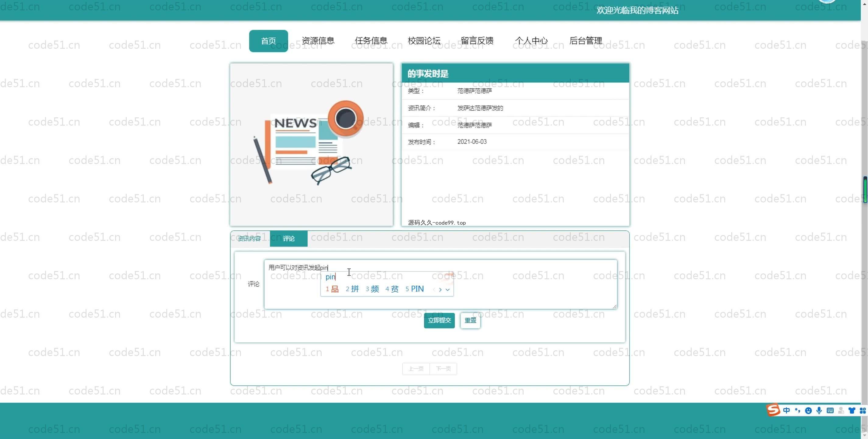Open soft keyboard icon in Sogou bar
The width and height of the screenshot is (868, 439).
point(830,410)
